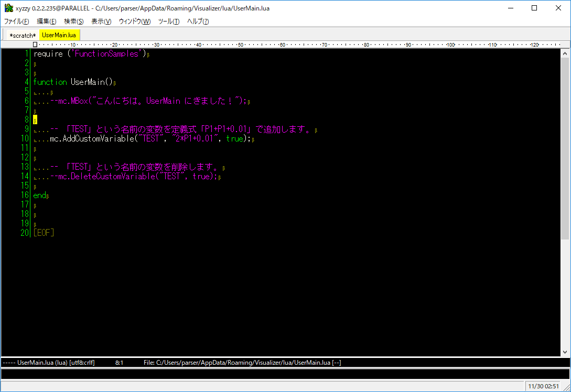This screenshot has width=571, height=392.
Task: Maximize the xyzzy window
Action: click(534, 8)
